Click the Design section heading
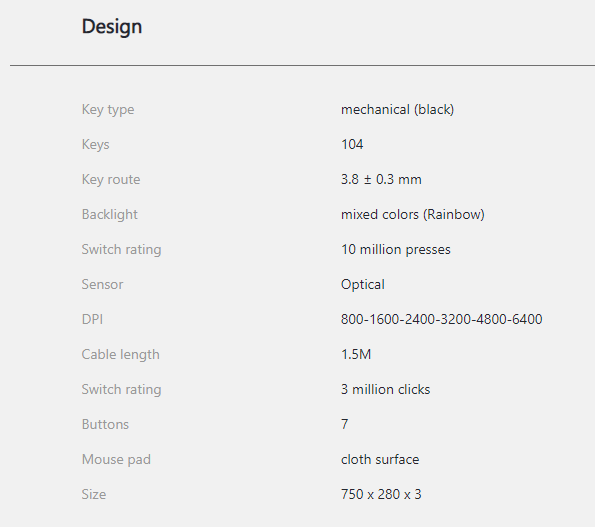Viewport: 595px width, 527px height. tap(112, 27)
